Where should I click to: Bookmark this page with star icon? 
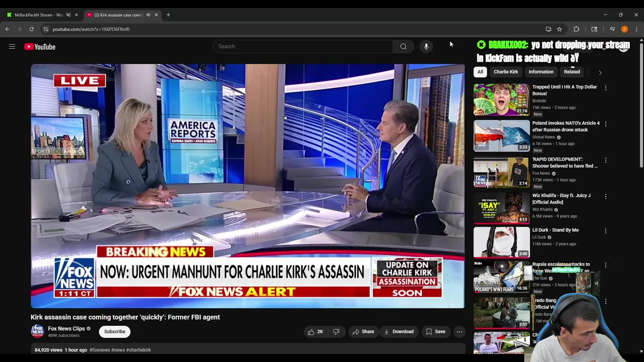pos(559,29)
